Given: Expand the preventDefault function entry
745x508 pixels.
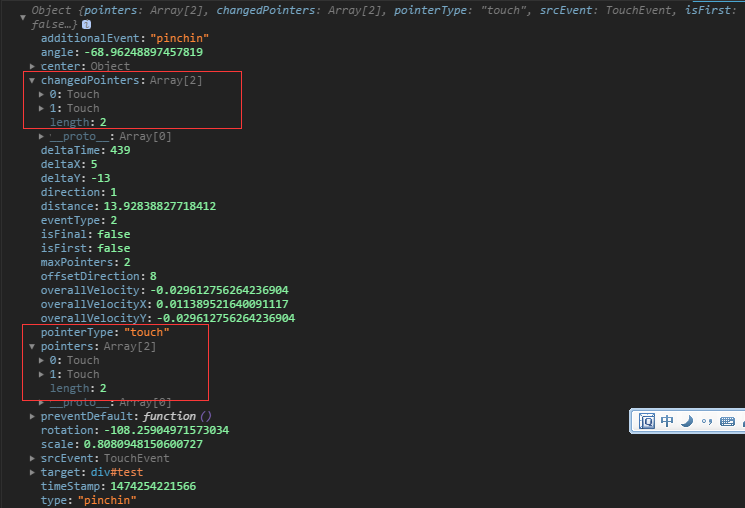Looking at the screenshot, I should tap(33, 416).
